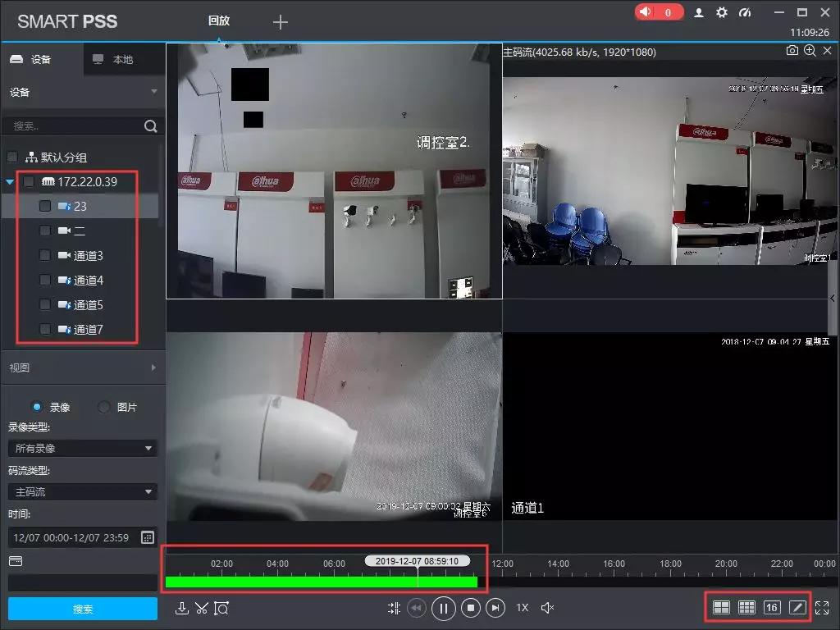The image size is (840, 630).
Task: Open the 录像类型 dropdown showing 所有录像
Action: (x=82, y=447)
